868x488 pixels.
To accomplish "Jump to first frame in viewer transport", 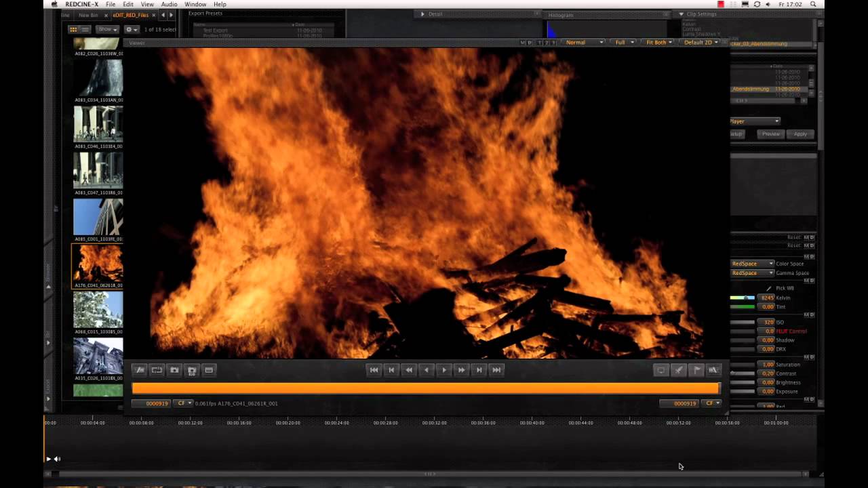I will pyautogui.click(x=374, y=370).
